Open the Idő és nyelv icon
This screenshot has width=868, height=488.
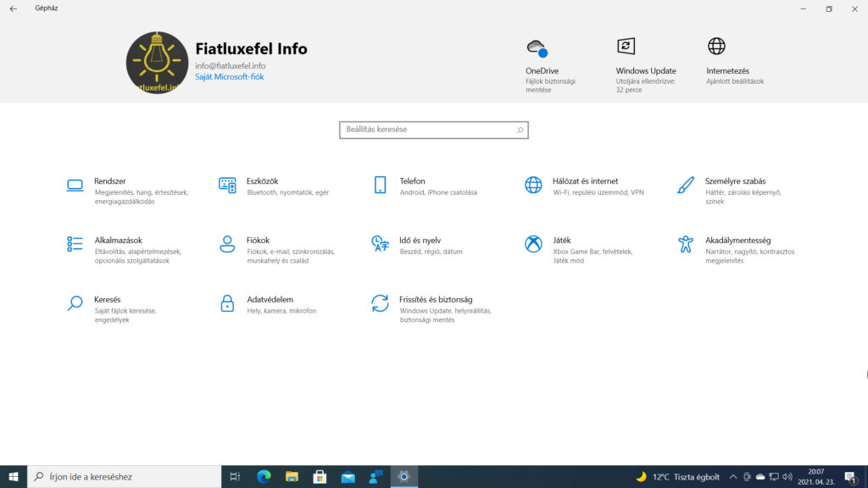point(380,244)
